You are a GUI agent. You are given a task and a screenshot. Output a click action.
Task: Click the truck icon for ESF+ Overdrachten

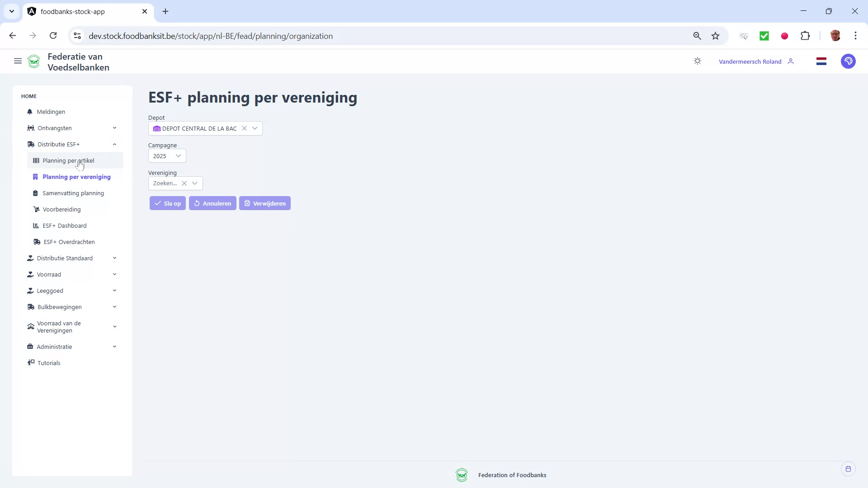click(x=36, y=242)
